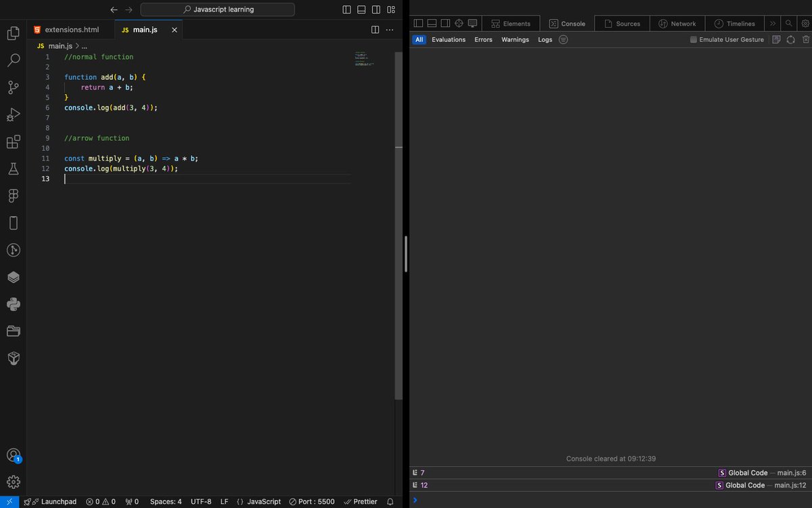Reveal hidden inspector tabs via the chevron
812x508 pixels.
click(x=773, y=22)
